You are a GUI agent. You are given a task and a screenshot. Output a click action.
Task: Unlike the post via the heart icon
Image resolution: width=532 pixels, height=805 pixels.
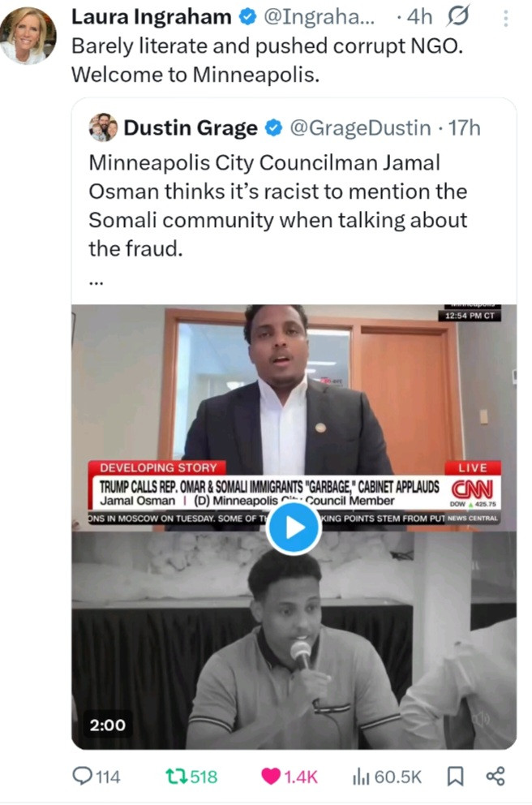coord(271,777)
